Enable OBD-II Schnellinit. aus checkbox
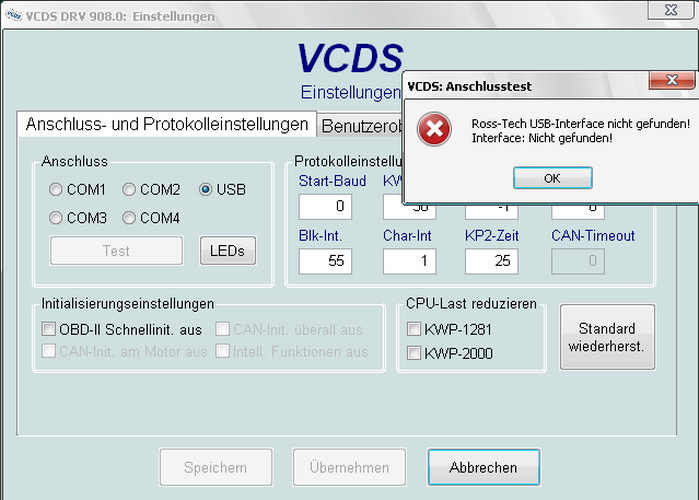The width and height of the screenshot is (699, 500). click(x=49, y=329)
